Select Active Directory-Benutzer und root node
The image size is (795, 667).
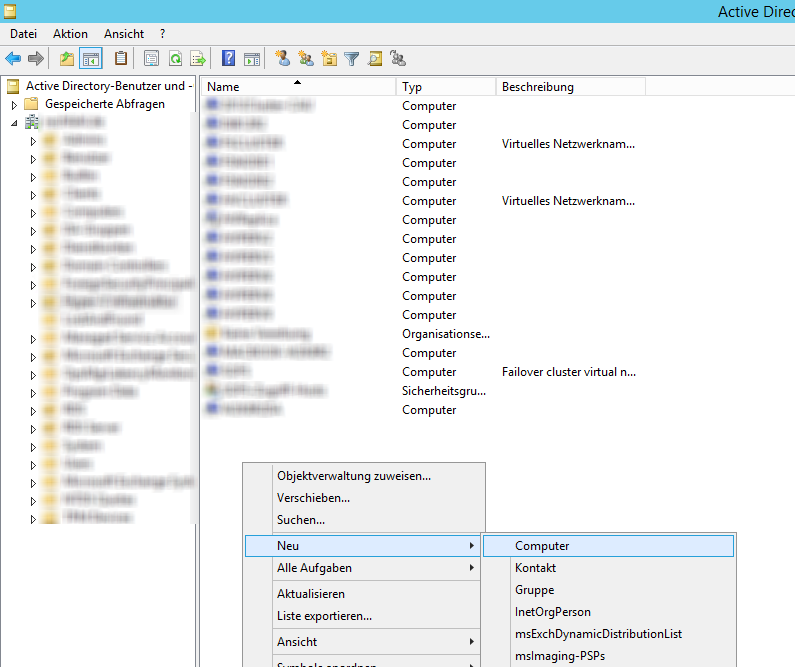[x=109, y=86]
